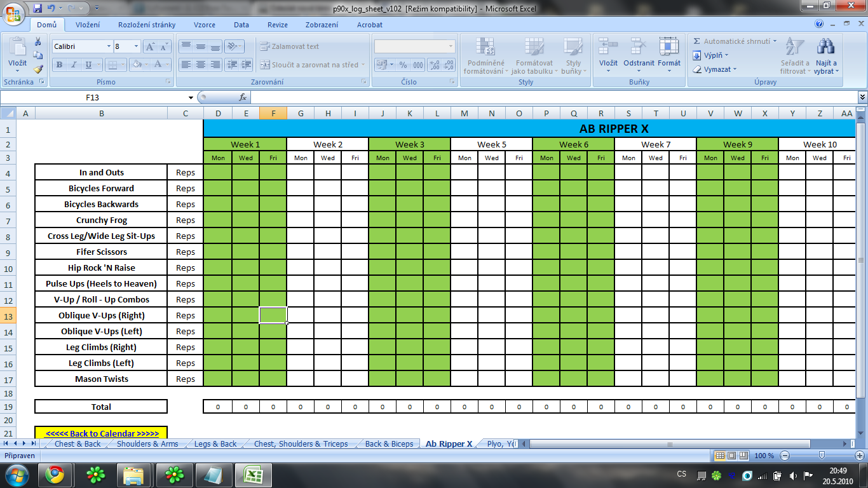Open the Customize Quick Access Toolbar dropdown
Viewport: 868px width, 488px height.
coord(97,8)
